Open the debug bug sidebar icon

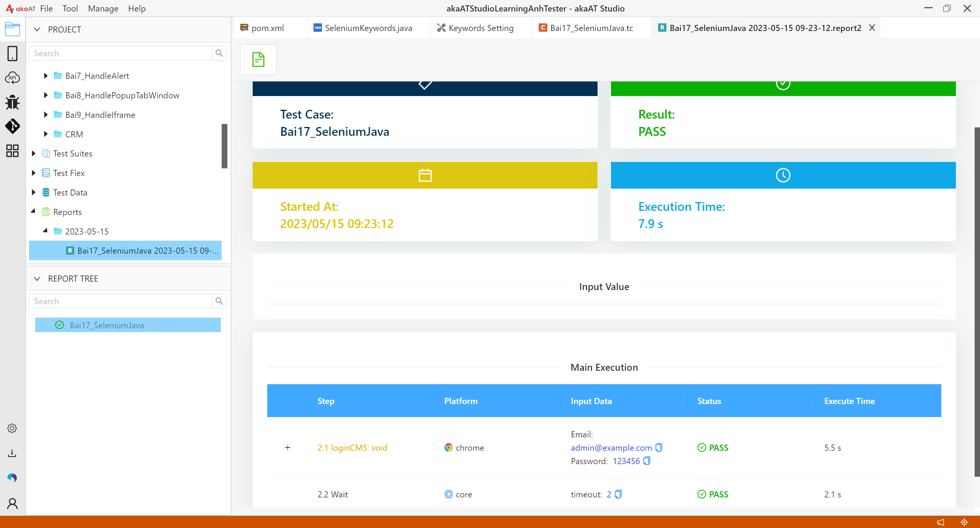coord(12,102)
